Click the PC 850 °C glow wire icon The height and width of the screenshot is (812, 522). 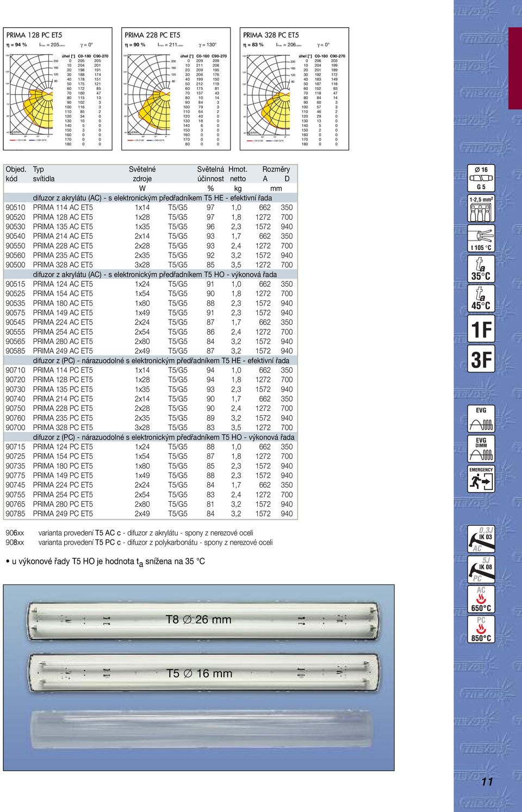click(481, 629)
